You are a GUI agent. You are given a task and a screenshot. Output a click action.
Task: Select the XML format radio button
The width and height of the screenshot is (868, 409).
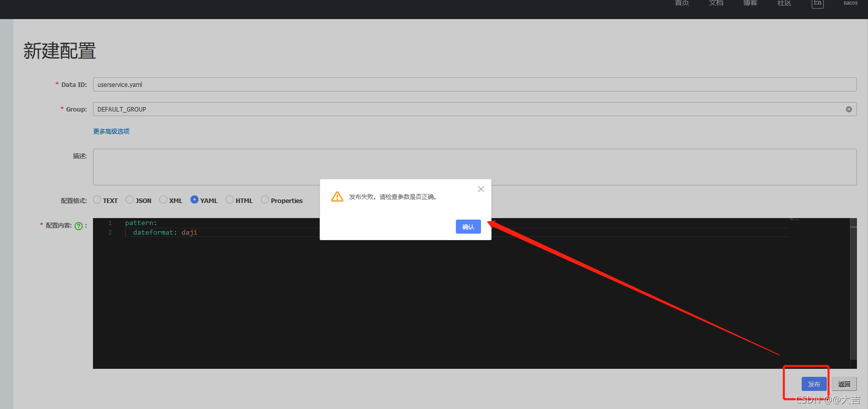point(163,200)
